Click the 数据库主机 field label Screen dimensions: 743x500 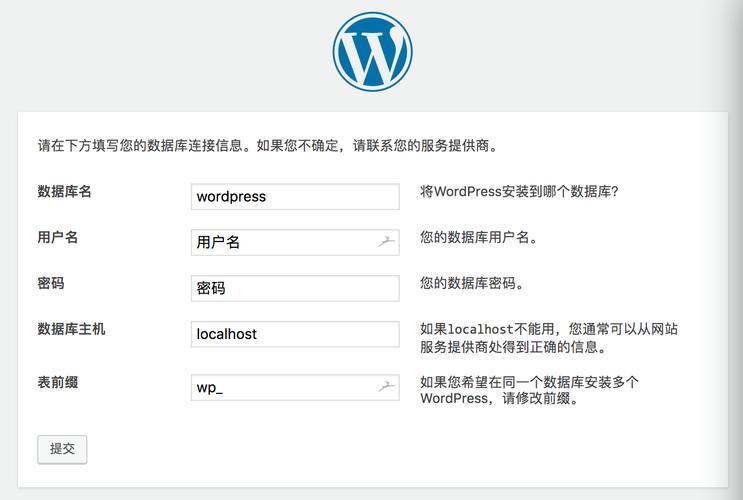pos(71,328)
